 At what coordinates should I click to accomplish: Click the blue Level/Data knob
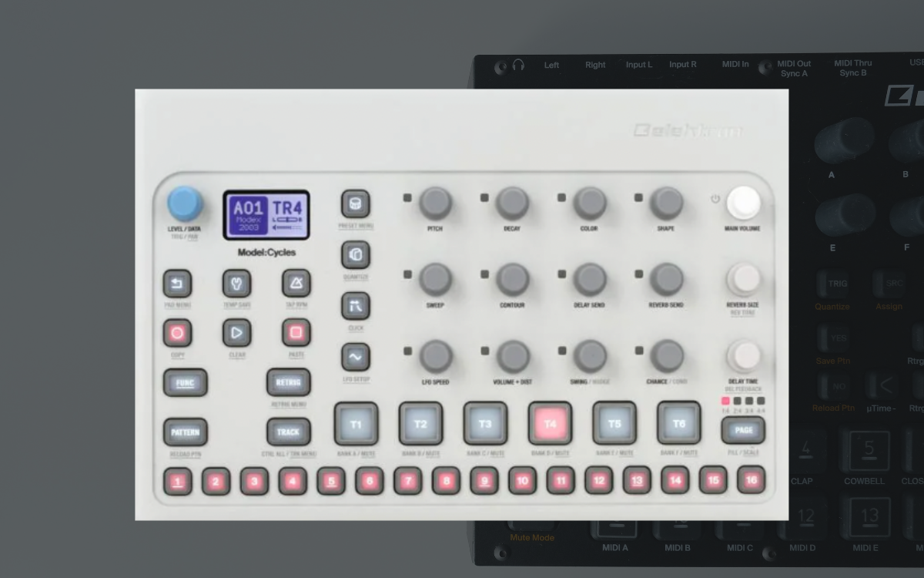point(185,204)
